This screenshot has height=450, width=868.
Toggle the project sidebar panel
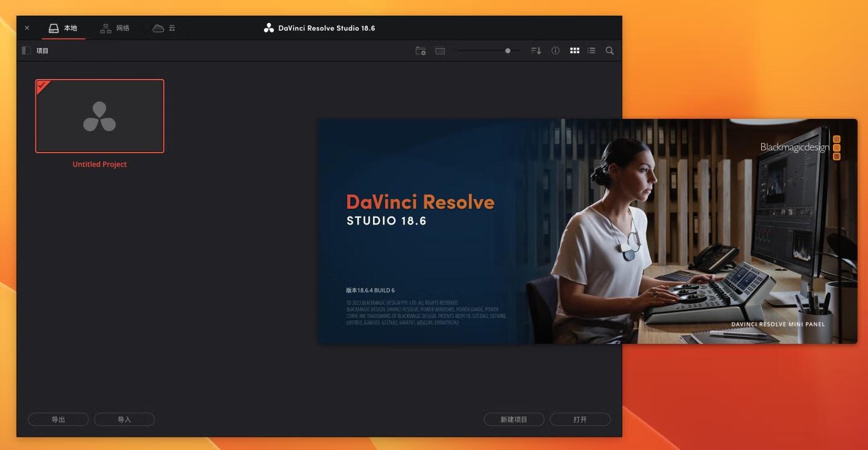(26, 51)
